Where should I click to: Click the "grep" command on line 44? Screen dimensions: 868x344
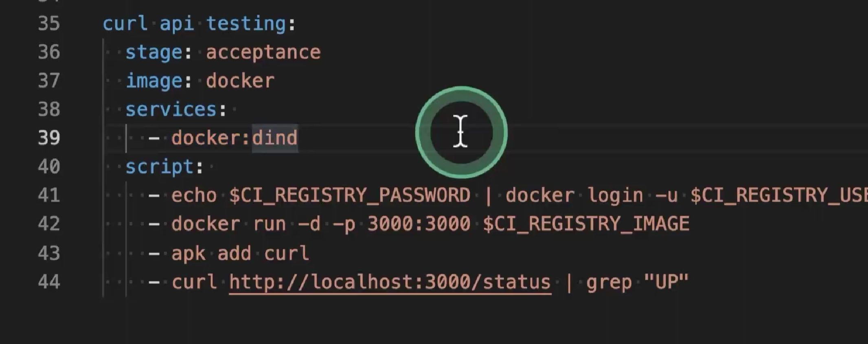609,282
